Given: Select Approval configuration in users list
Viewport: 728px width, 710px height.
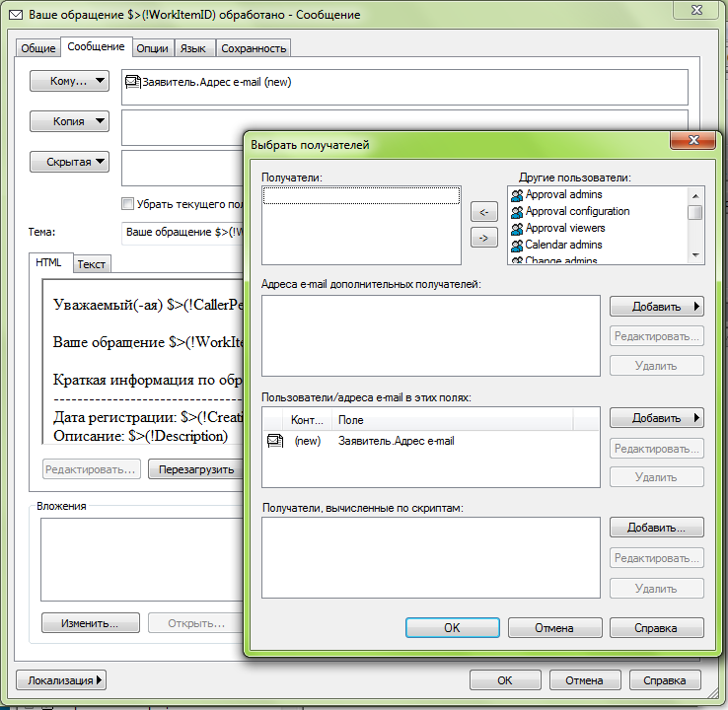Looking at the screenshot, I should 577,212.
